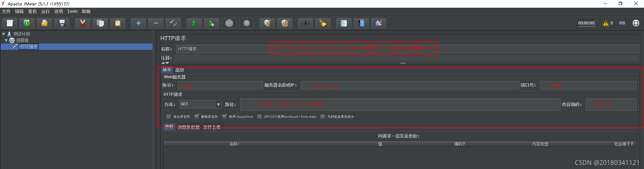Click the 内容编码 input field
This screenshot has width=644, height=169.
point(611,104)
